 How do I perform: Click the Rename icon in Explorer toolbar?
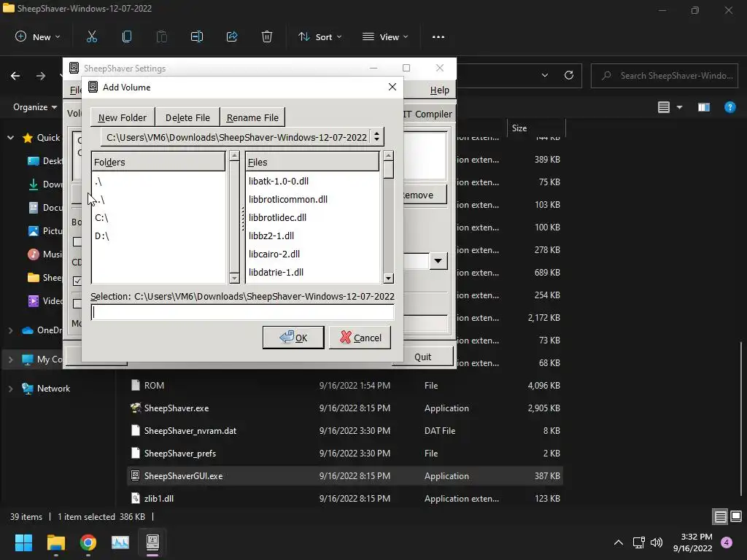click(197, 36)
